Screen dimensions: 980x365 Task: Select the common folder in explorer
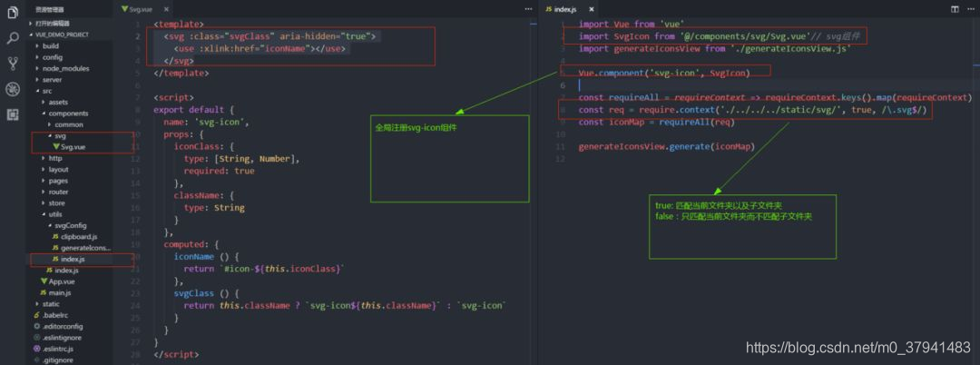(x=69, y=124)
